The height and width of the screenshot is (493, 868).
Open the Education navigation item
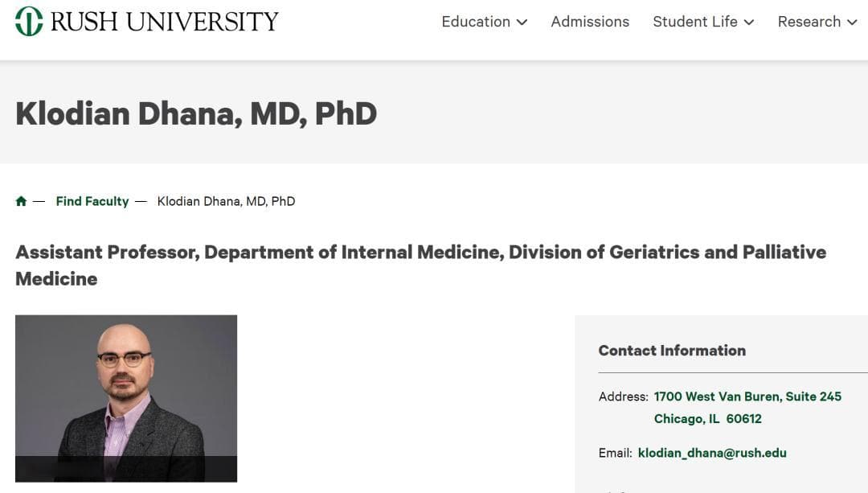pyautogui.click(x=476, y=22)
